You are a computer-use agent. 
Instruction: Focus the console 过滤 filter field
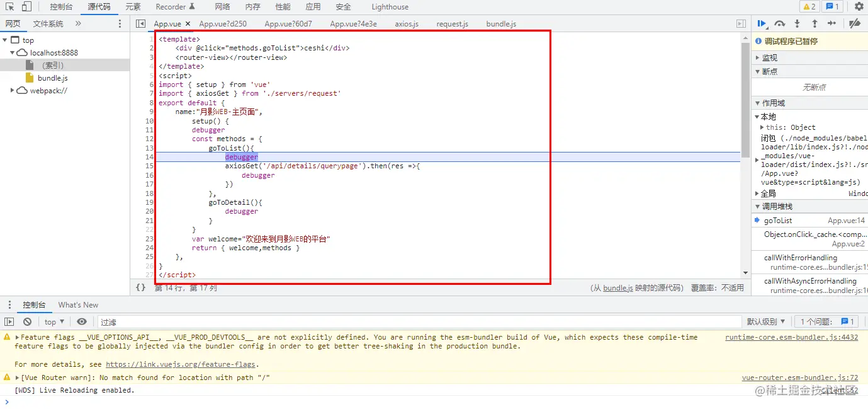419,321
